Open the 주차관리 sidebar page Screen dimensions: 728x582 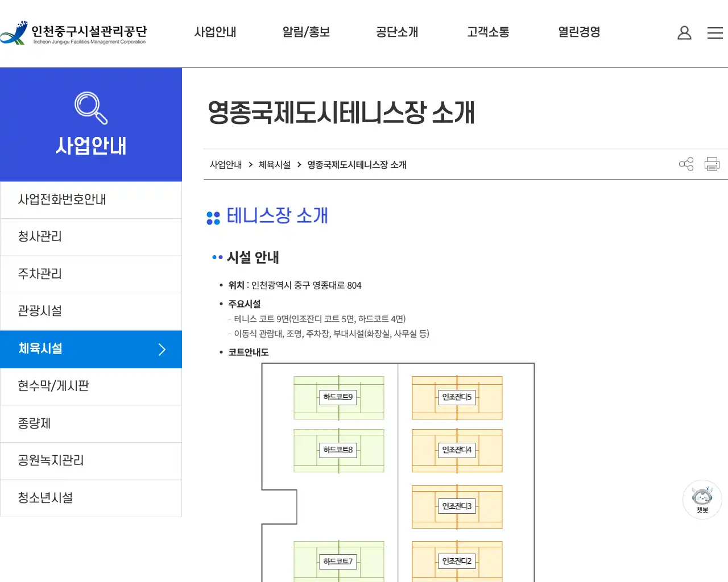coord(39,274)
